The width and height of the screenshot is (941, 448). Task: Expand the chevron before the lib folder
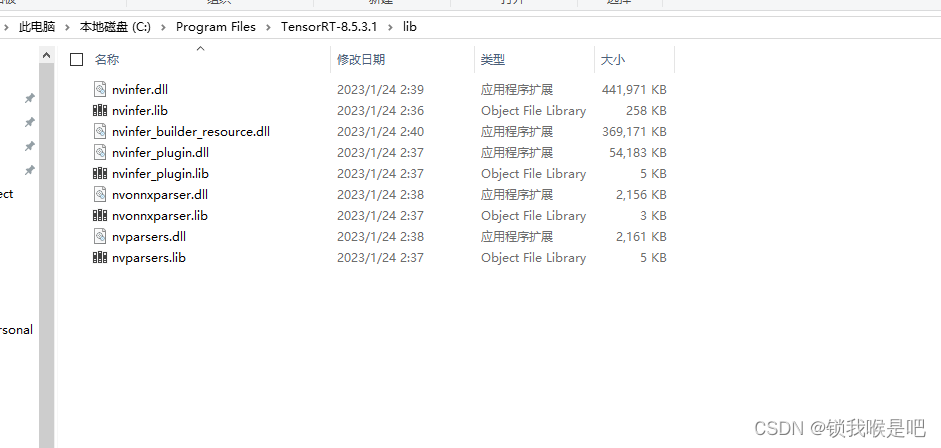click(390, 27)
